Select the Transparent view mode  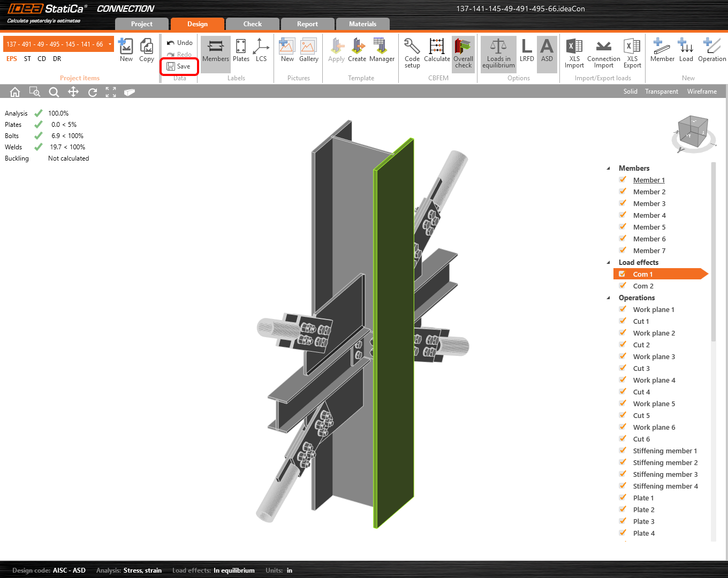tap(661, 92)
